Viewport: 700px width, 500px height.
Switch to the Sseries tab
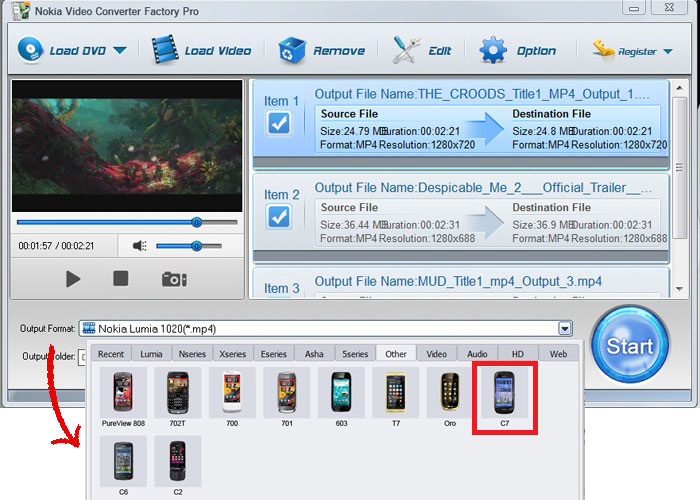(355, 354)
